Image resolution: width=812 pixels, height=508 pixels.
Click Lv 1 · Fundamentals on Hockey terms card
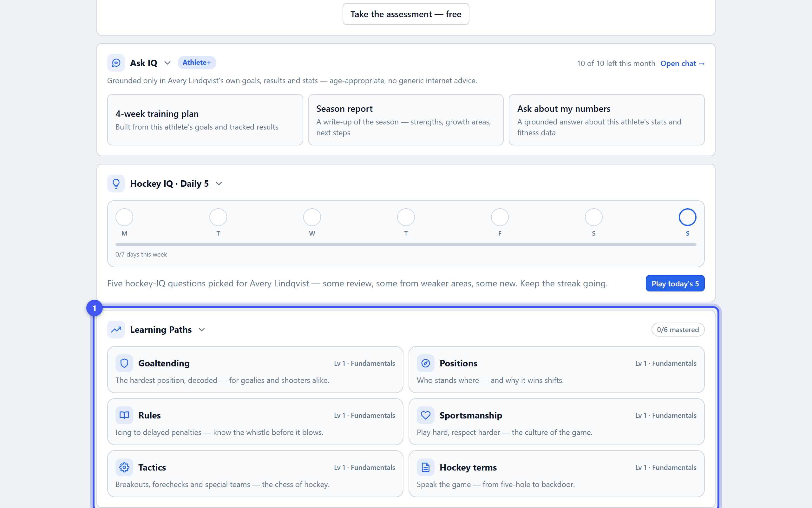pyautogui.click(x=666, y=467)
